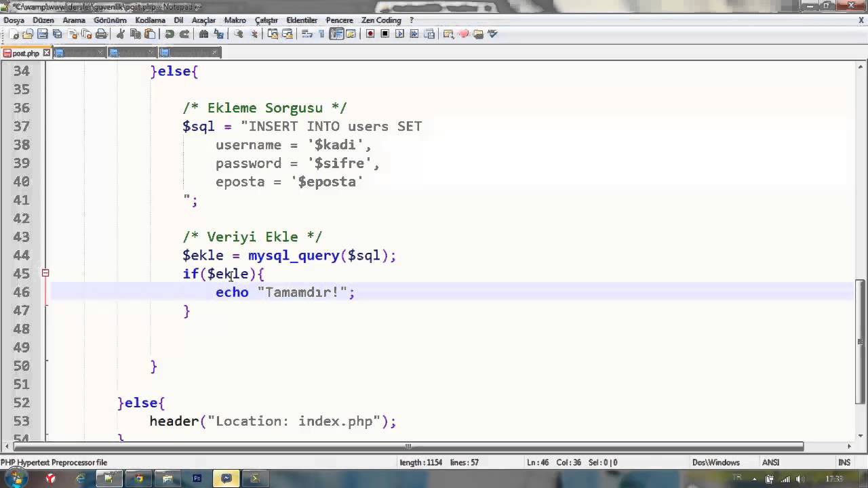The height and width of the screenshot is (488, 868).
Task: Switch to the second blurred document tab
Action: pos(79,53)
